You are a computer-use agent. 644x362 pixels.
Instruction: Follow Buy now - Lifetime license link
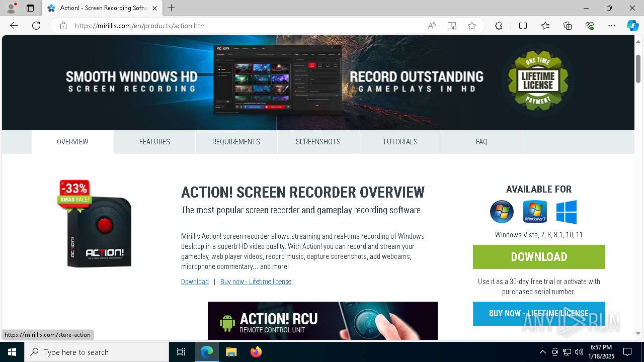tap(256, 282)
